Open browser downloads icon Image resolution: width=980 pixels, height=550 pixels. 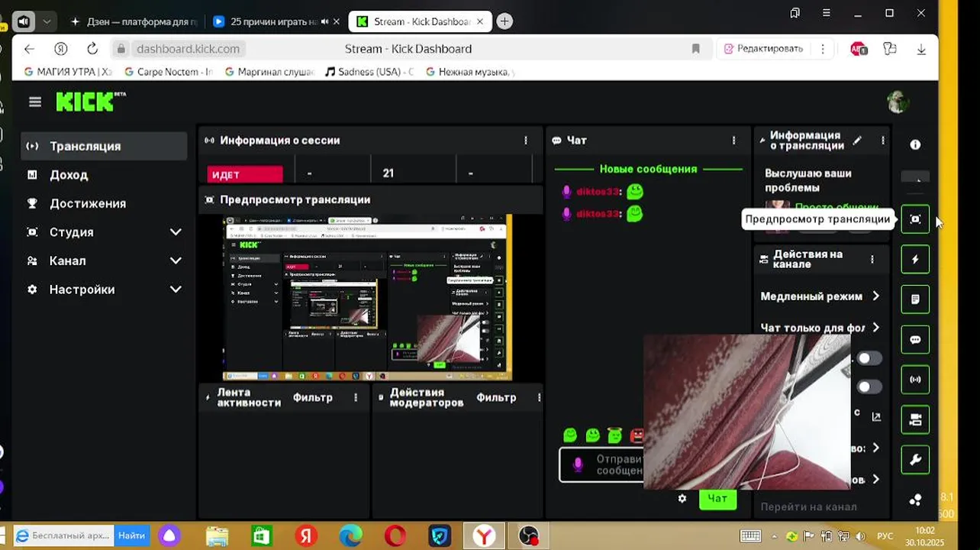pyautogui.click(x=921, y=49)
